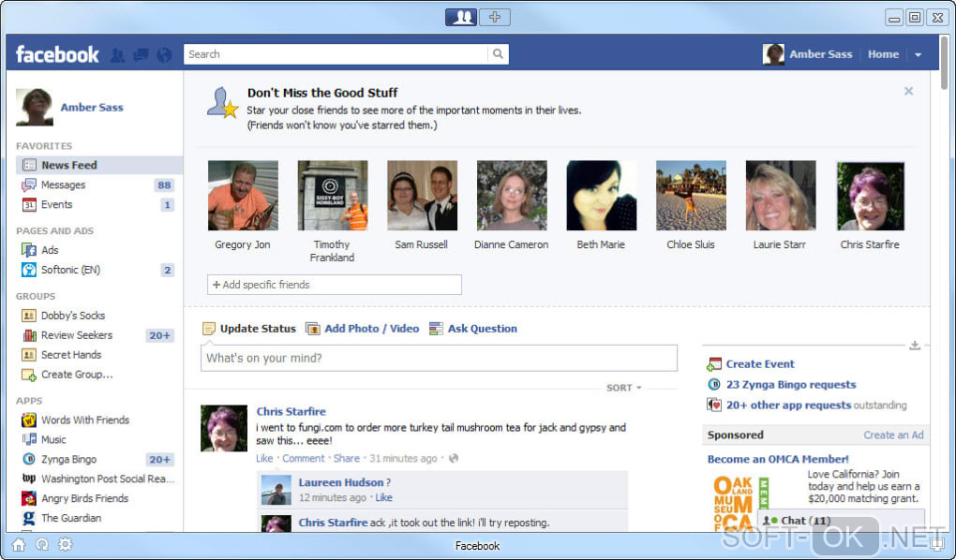Choose Update Status in the composer
The width and height of the screenshot is (956, 560).
[x=249, y=329]
